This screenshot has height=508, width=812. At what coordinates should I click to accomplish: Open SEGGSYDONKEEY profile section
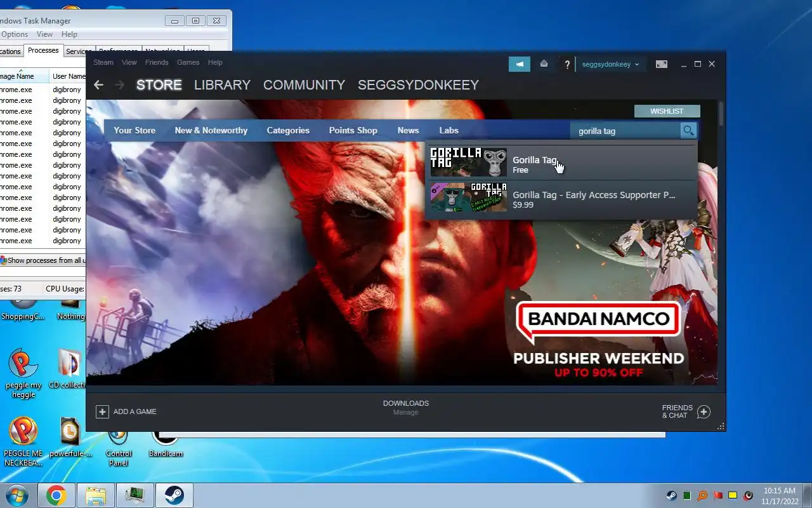click(x=418, y=84)
